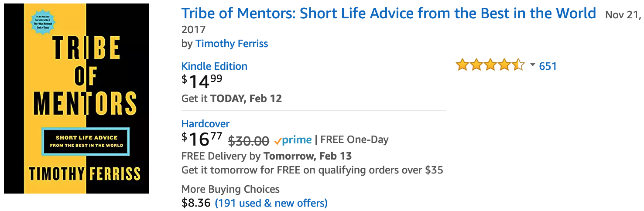This screenshot has width=644, height=211.
Task: Open the Tribe of Mentors book cover image
Action: click(76, 99)
